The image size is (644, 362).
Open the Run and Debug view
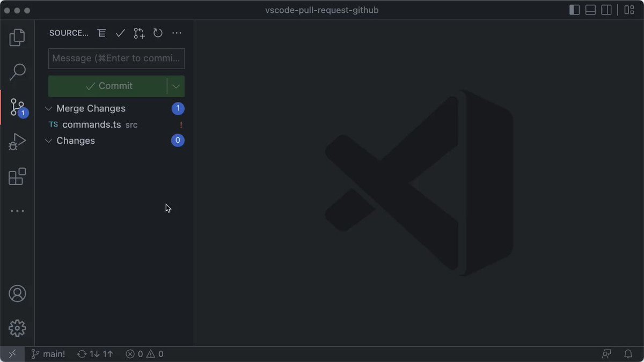(x=17, y=142)
